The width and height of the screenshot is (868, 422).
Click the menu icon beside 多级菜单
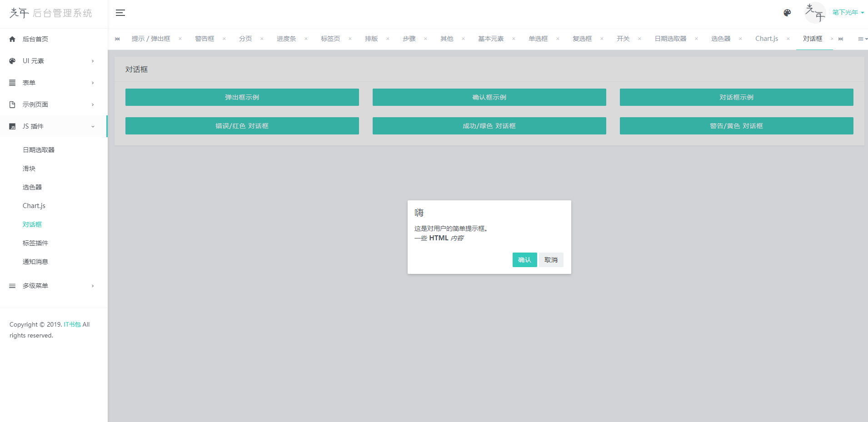12,286
